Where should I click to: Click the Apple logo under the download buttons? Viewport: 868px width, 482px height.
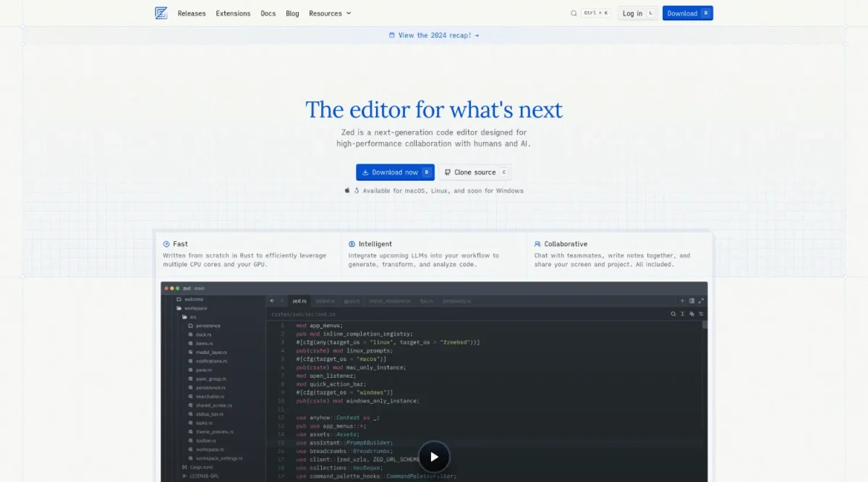347,191
